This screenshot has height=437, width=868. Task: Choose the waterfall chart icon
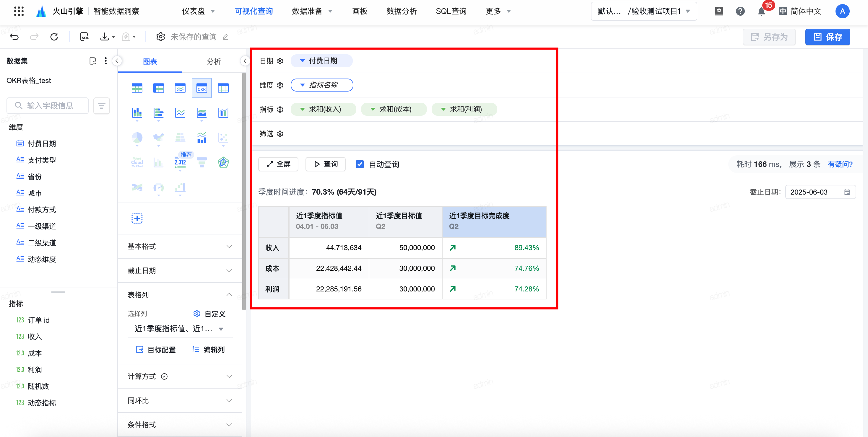[180, 187]
